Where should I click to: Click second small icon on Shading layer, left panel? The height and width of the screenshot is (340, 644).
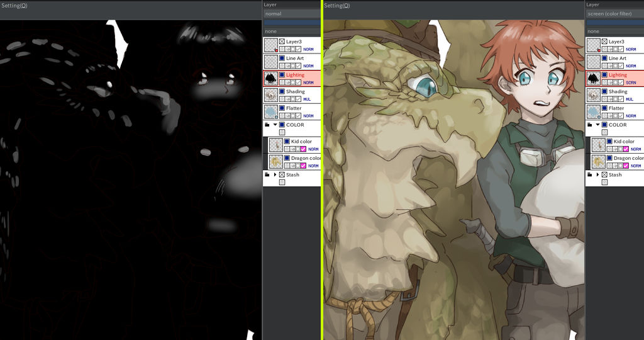287,99
